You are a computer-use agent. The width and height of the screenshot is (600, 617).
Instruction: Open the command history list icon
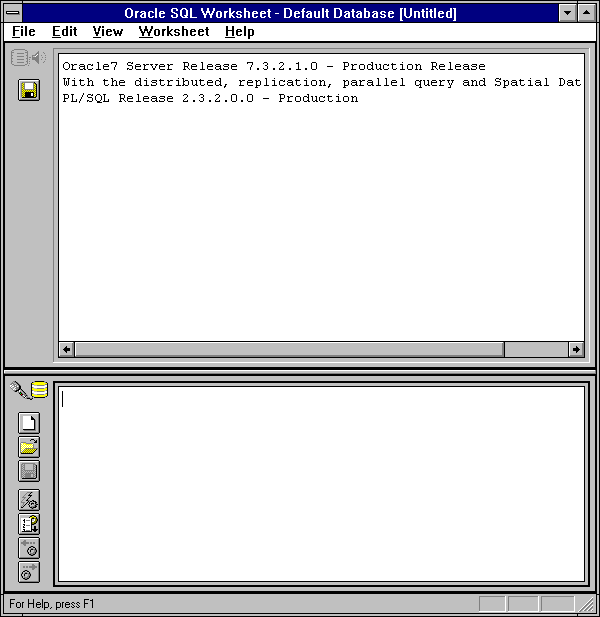[x=29, y=524]
